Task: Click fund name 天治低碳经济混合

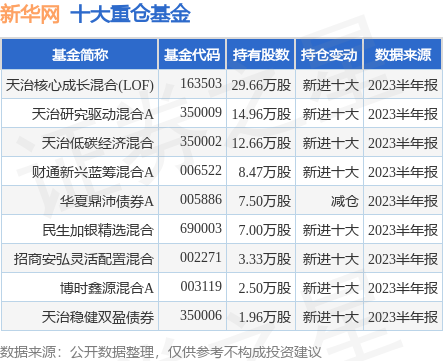Action: pos(98,143)
